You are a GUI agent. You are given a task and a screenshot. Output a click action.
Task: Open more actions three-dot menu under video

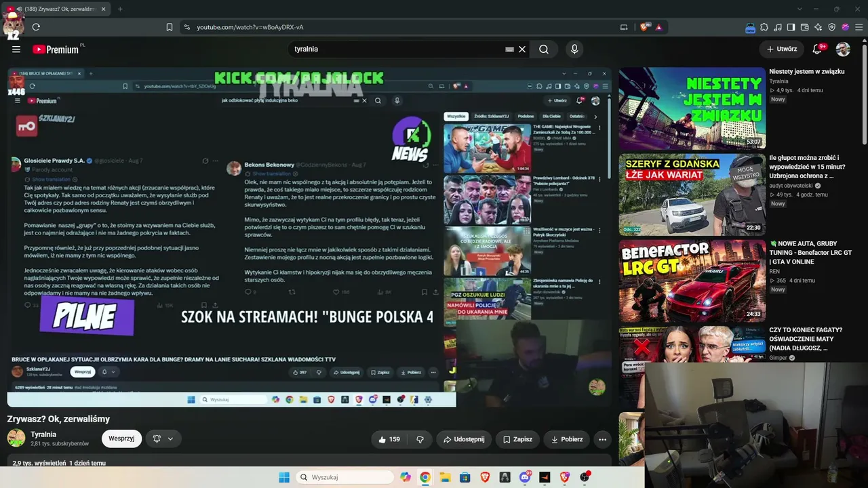[x=602, y=439]
